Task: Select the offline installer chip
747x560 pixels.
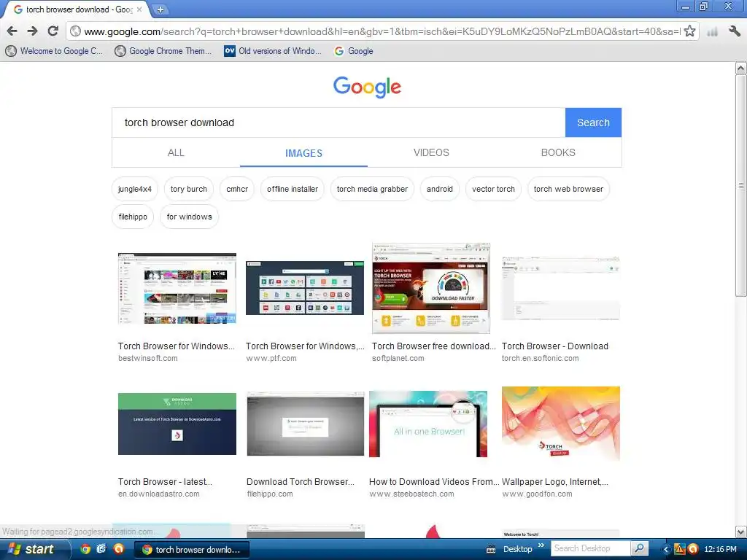Action: [293, 189]
